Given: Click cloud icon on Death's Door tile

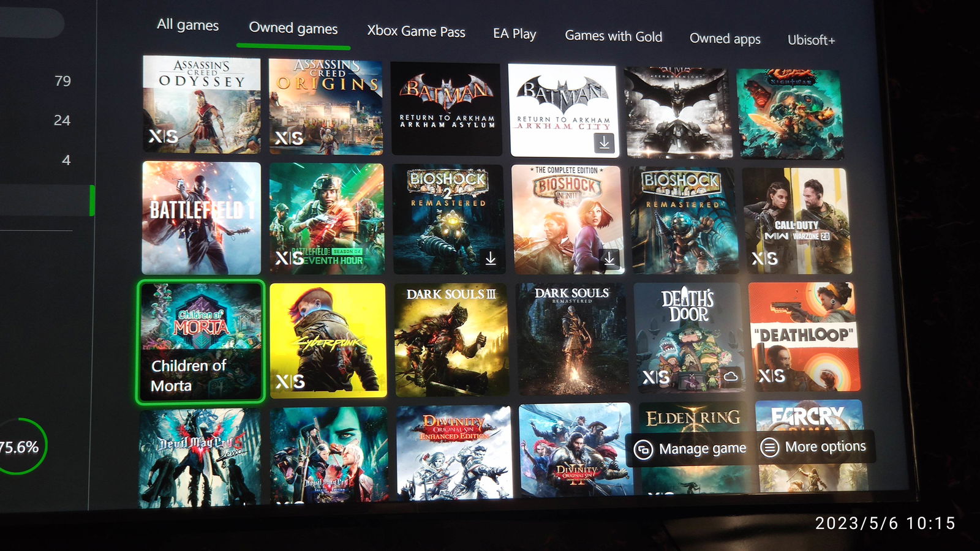Looking at the screenshot, I should click(x=731, y=376).
